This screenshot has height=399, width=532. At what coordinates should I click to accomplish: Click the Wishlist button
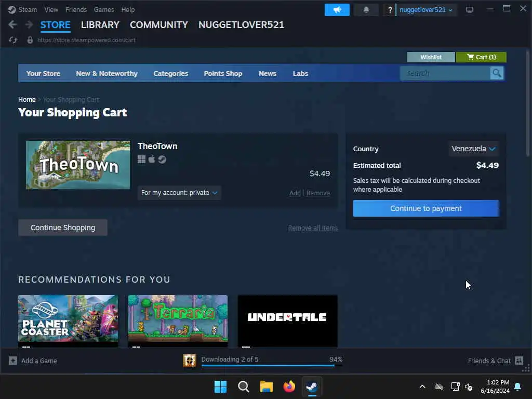click(x=431, y=57)
